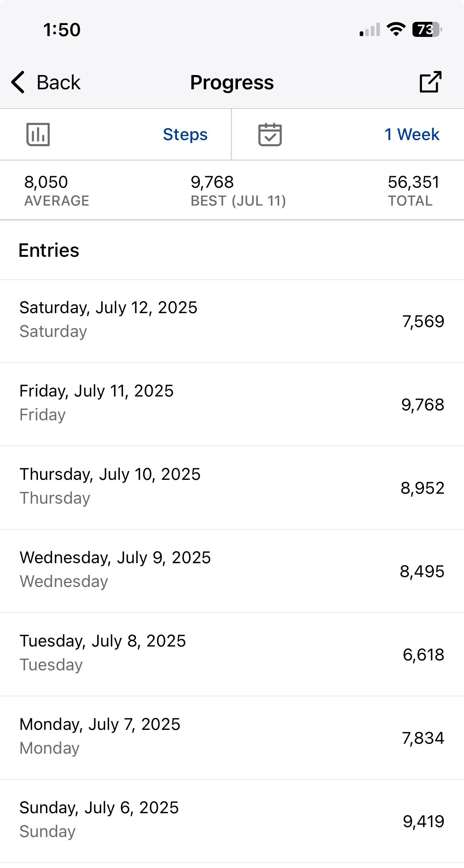Select the Thursday, July 10 entry
This screenshot has width=464, height=868.
[x=232, y=488]
